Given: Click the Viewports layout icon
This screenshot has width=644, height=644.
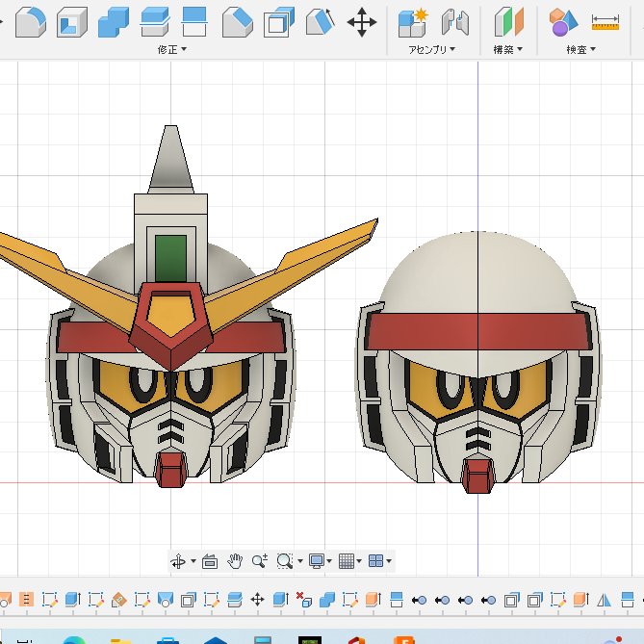Looking at the screenshot, I should tap(375, 561).
